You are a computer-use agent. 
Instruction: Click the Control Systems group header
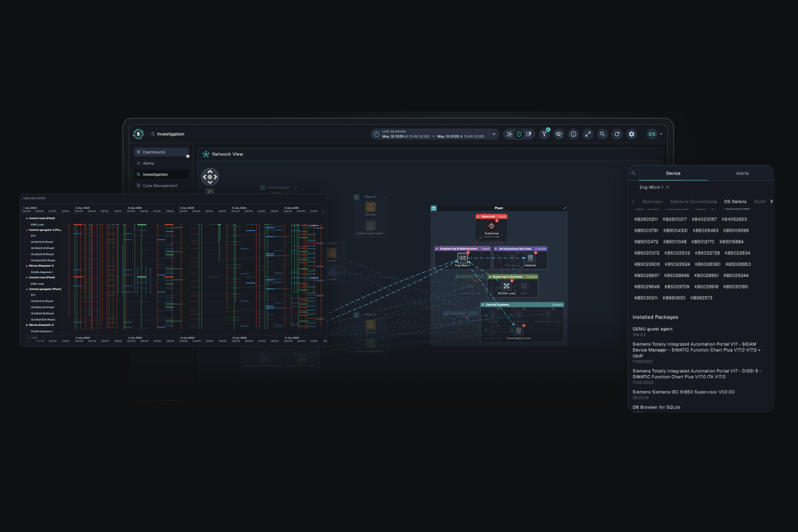pos(522,305)
